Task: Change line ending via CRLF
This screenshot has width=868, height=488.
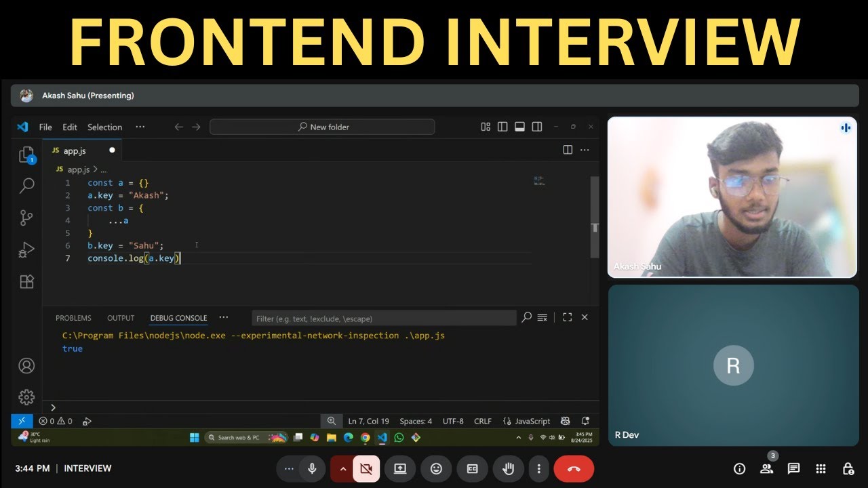Action: (483, 421)
